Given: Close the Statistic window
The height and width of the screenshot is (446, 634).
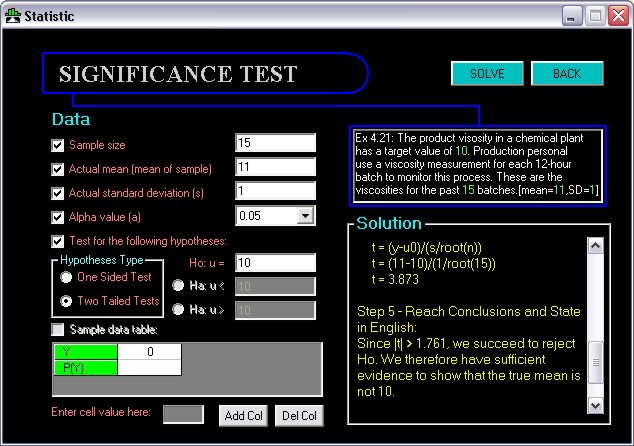Looking at the screenshot, I should (x=619, y=16).
